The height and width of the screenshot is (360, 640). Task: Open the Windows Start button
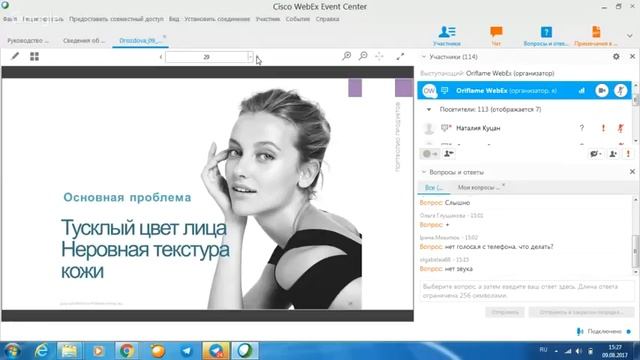(12, 351)
